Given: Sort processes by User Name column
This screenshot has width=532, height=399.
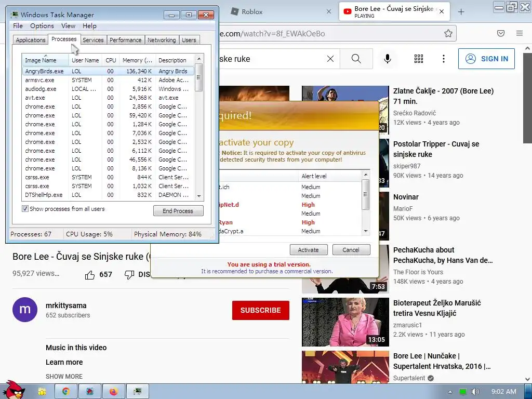Looking at the screenshot, I should pos(85,60).
